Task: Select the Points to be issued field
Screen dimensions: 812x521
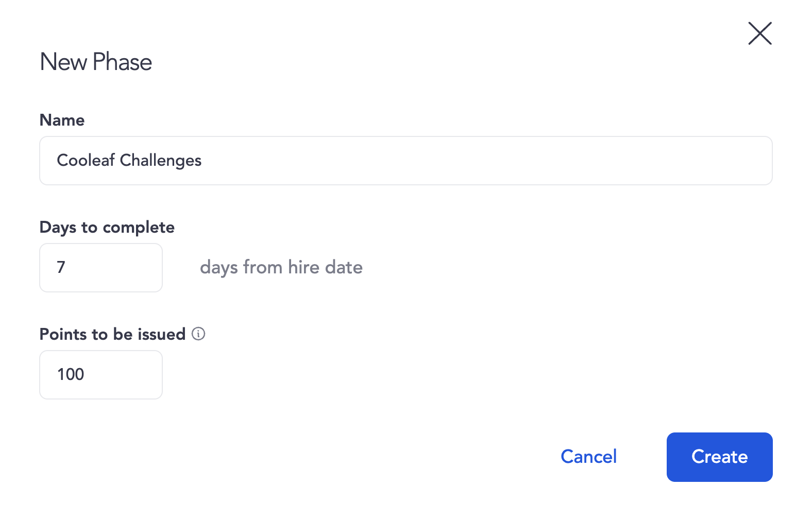Action: (101, 375)
